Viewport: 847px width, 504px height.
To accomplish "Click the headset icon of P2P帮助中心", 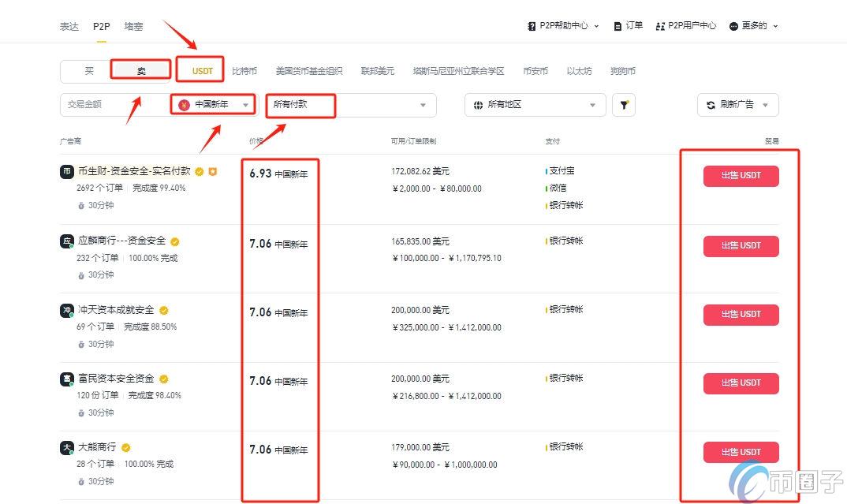I will tap(532, 24).
